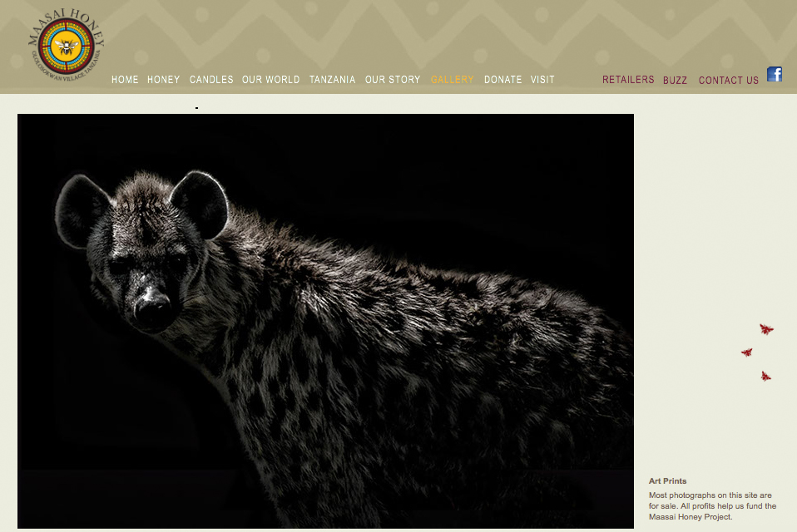Click the lowest red bee icon

[765, 377]
